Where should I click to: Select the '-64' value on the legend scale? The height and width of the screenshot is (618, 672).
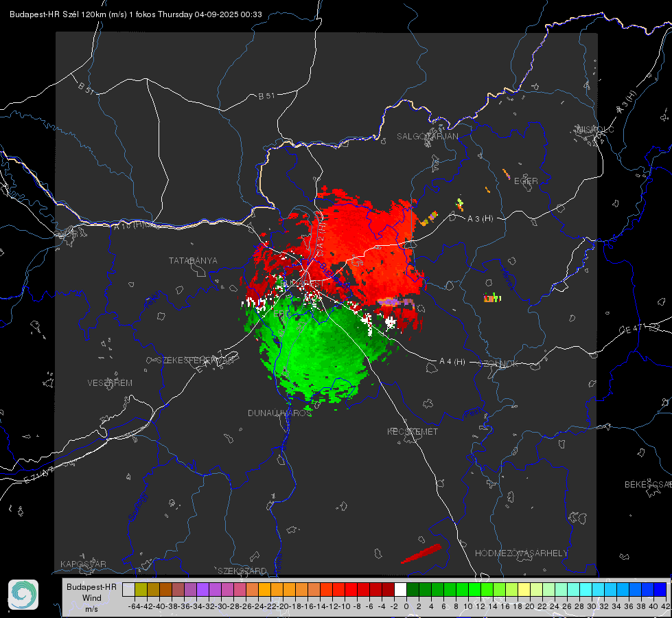coord(134,606)
